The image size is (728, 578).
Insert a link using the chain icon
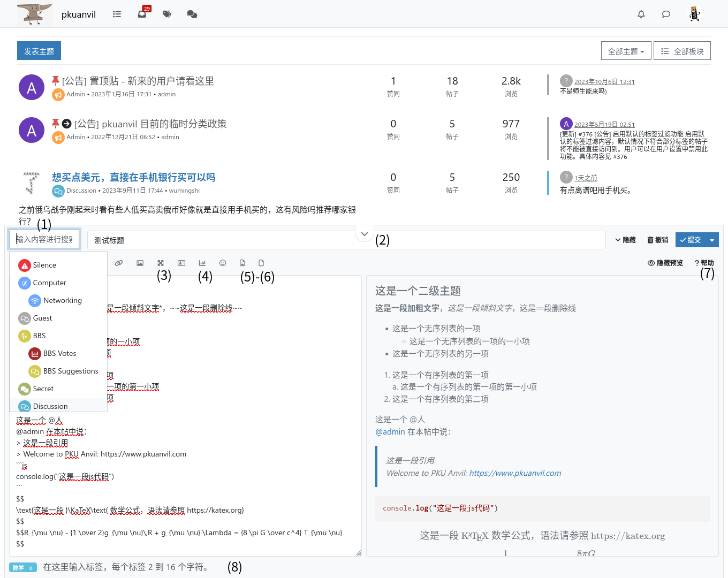click(119, 263)
